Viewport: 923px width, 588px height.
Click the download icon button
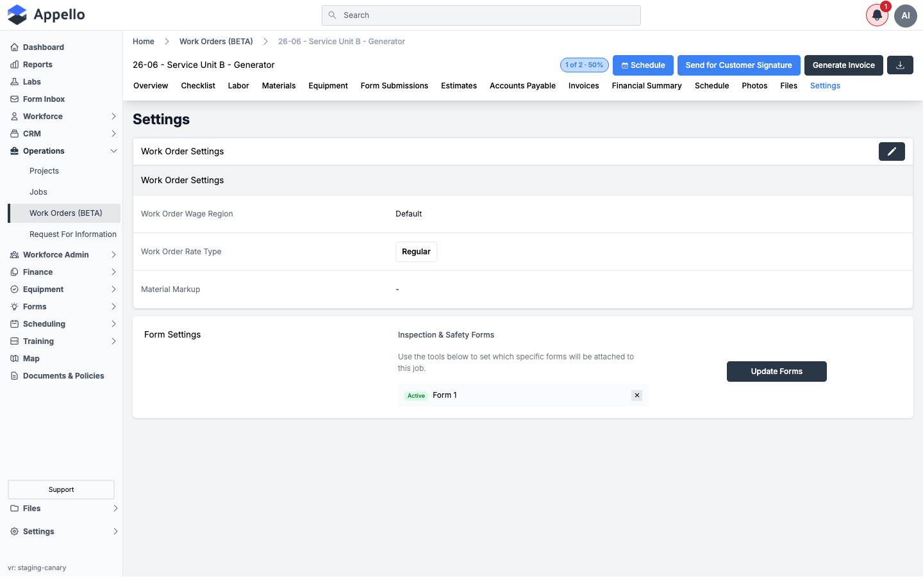click(x=900, y=65)
